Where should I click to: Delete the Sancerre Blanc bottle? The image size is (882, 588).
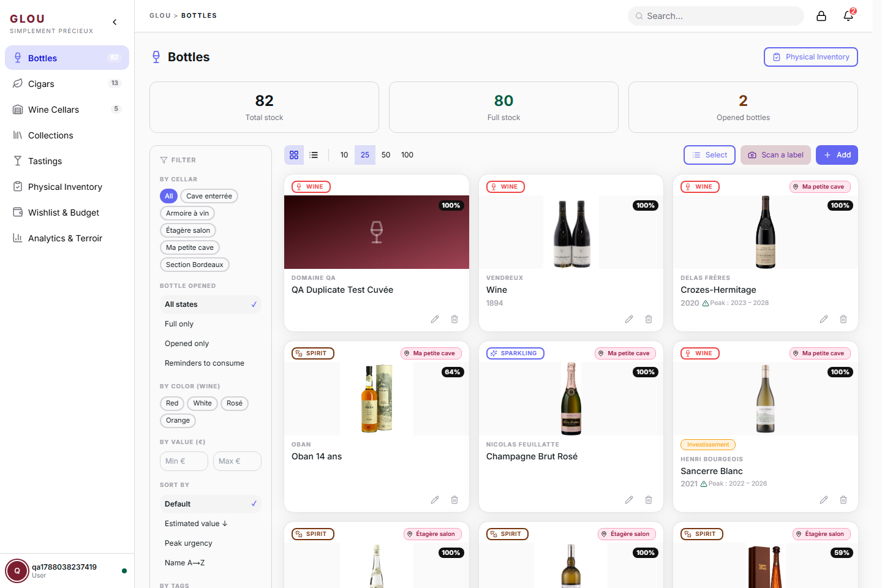click(843, 500)
